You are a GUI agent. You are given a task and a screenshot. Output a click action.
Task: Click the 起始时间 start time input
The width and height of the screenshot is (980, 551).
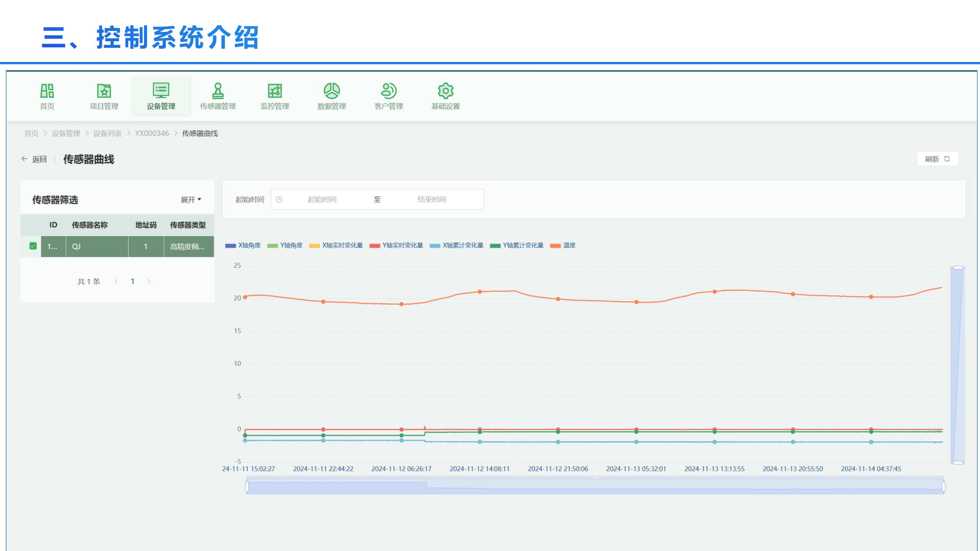coord(322,199)
